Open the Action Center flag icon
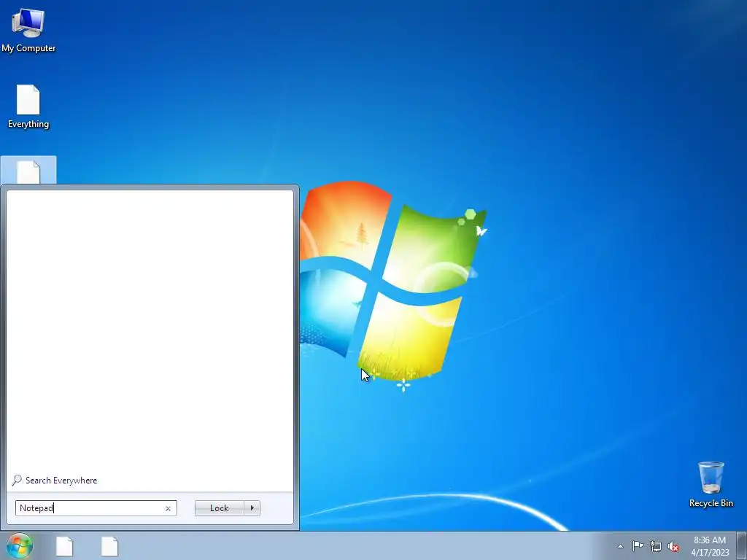Screen dimensions: 747x560 click(x=638, y=546)
